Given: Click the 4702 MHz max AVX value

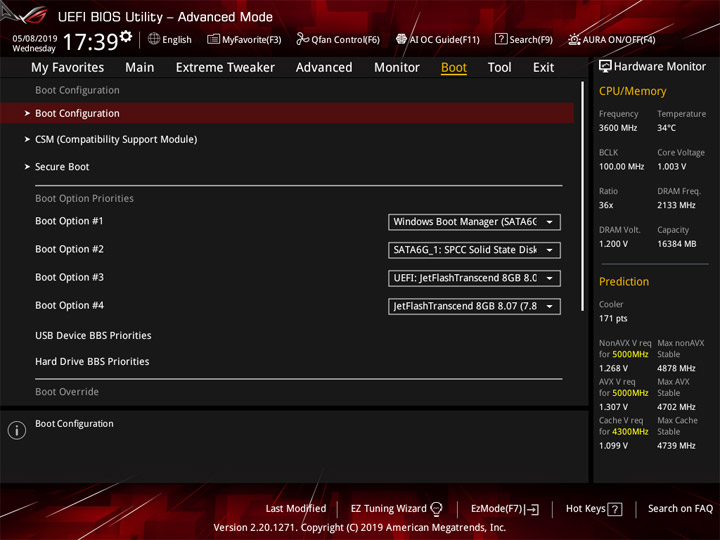Looking at the screenshot, I should click(x=676, y=407).
